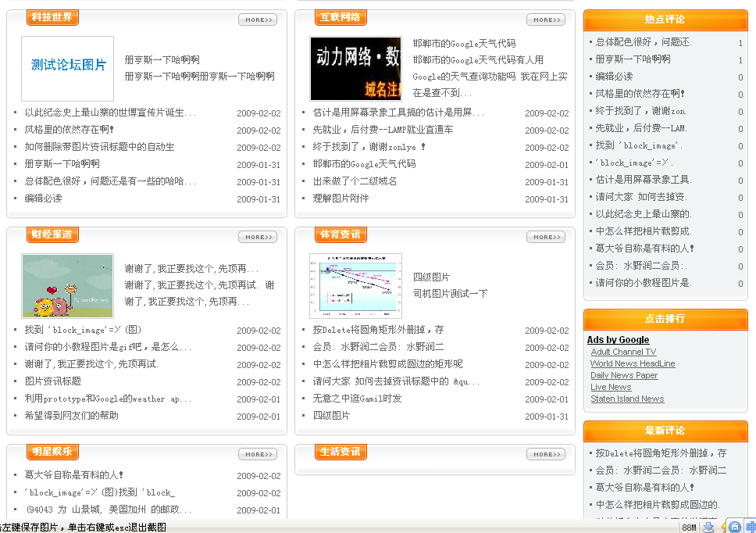Open article 先就业，后付费--LAMP就业直通车
This screenshot has width=756, height=533.
(x=383, y=130)
